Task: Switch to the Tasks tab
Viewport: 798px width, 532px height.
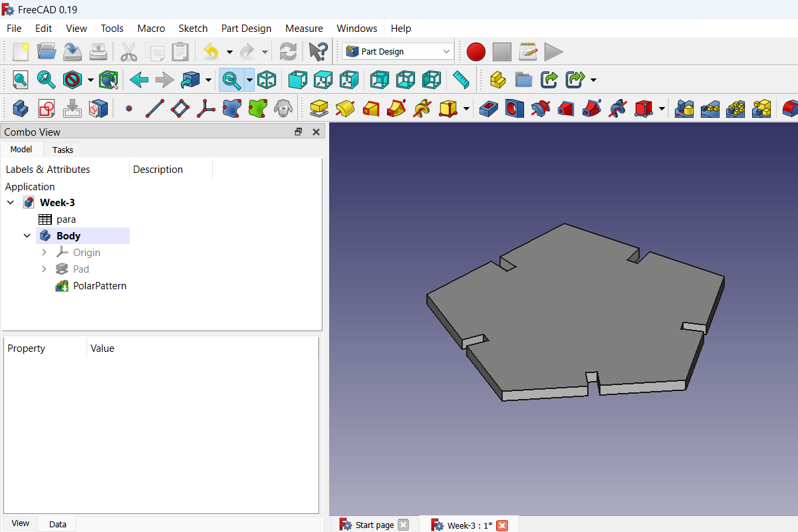Action: [63, 150]
